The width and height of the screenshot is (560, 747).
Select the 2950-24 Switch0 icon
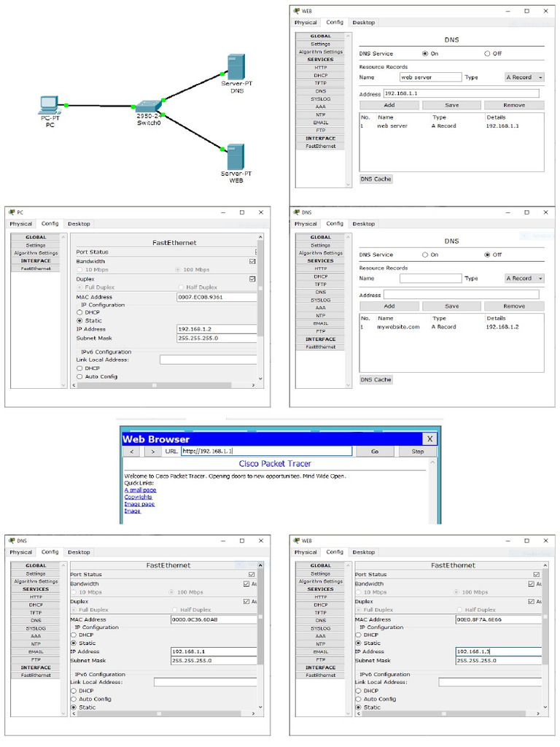pyautogui.click(x=148, y=107)
